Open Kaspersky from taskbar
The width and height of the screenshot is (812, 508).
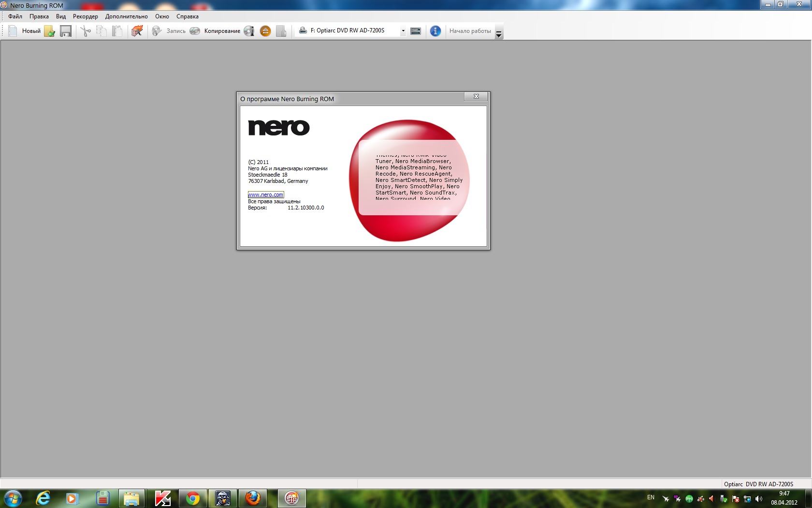click(163, 498)
